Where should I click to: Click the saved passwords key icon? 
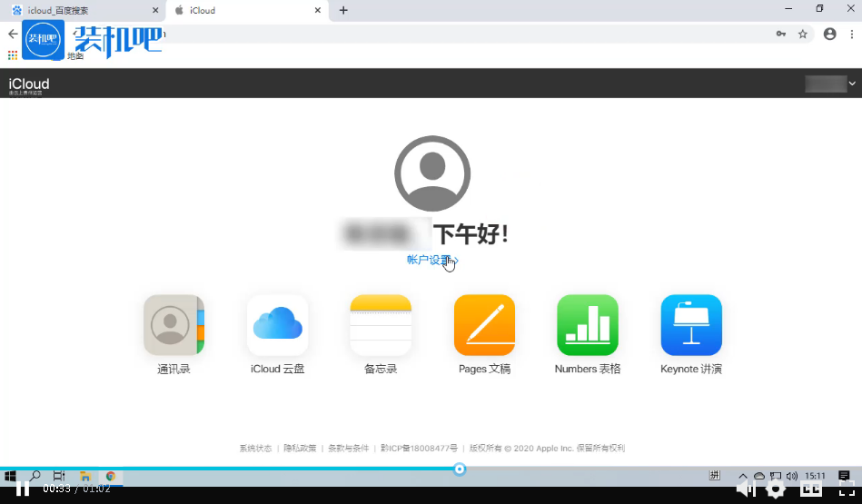point(780,34)
